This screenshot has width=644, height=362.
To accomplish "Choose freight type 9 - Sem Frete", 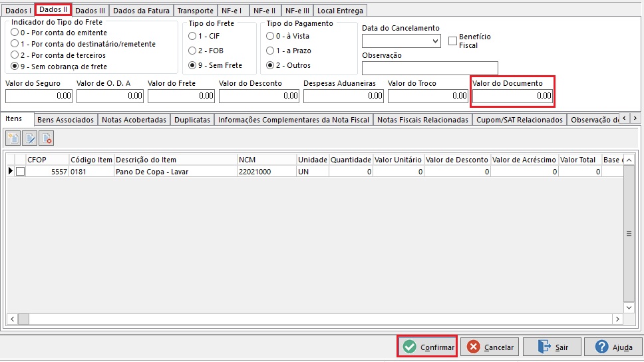I will pyautogui.click(x=192, y=65).
